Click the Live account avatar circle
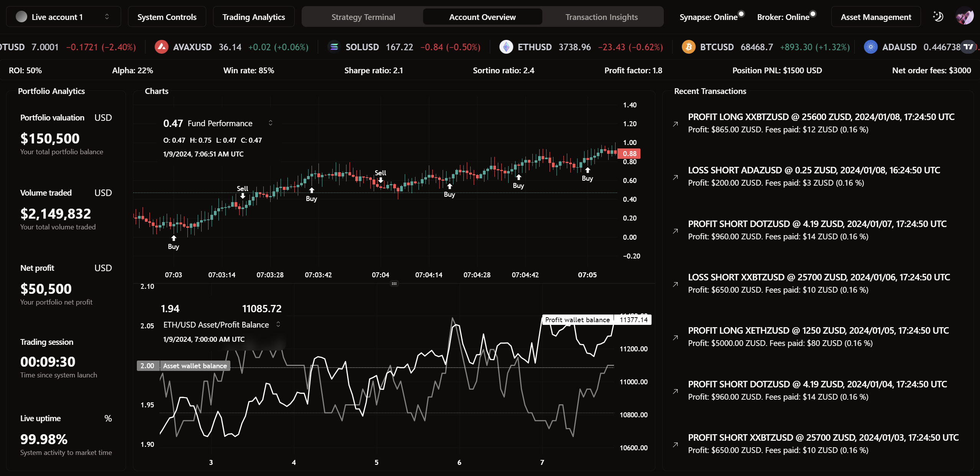This screenshot has height=476, width=980. click(x=21, y=16)
